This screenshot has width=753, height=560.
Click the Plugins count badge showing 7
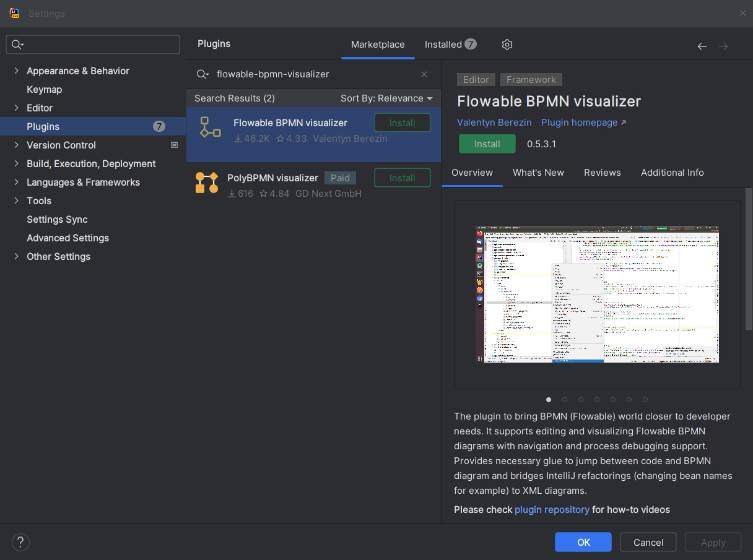click(x=159, y=126)
